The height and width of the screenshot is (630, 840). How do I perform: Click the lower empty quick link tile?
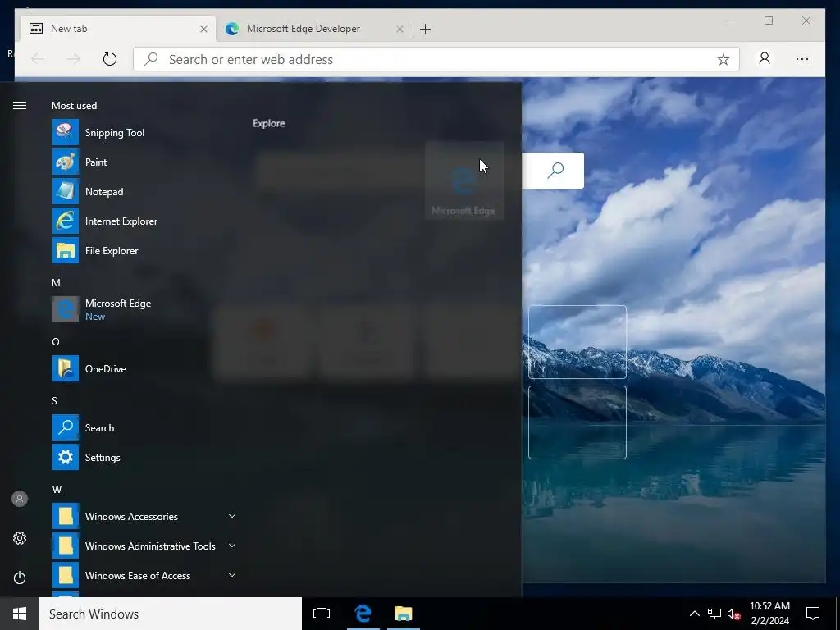[x=577, y=422]
